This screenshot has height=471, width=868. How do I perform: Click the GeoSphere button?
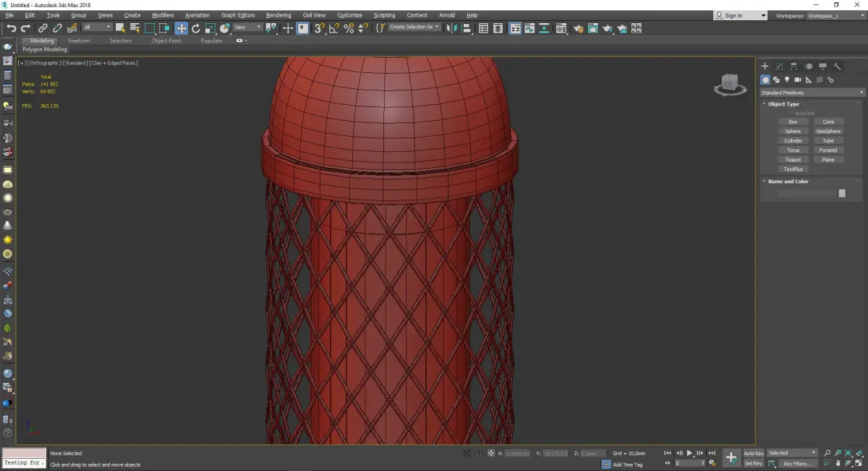pyautogui.click(x=828, y=131)
